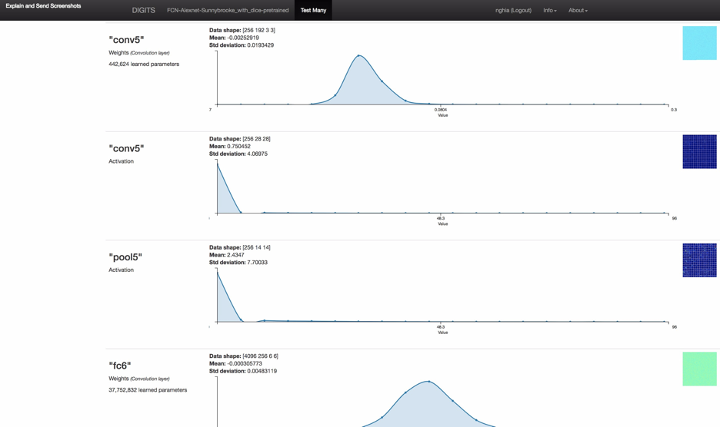This screenshot has width=720, height=427.
Task: Click "442,624 learned parameters" text
Action: pyautogui.click(x=144, y=64)
